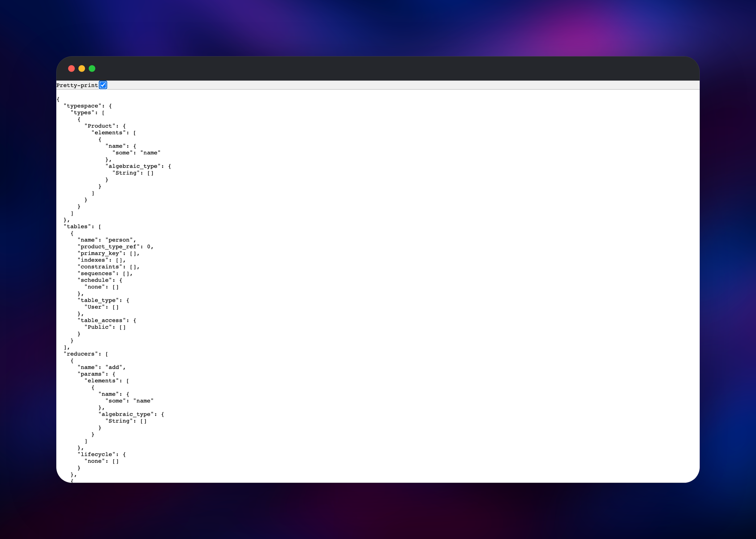Click the "product_type_ref" key text
The height and width of the screenshot is (539, 756).
(x=108, y=247)
